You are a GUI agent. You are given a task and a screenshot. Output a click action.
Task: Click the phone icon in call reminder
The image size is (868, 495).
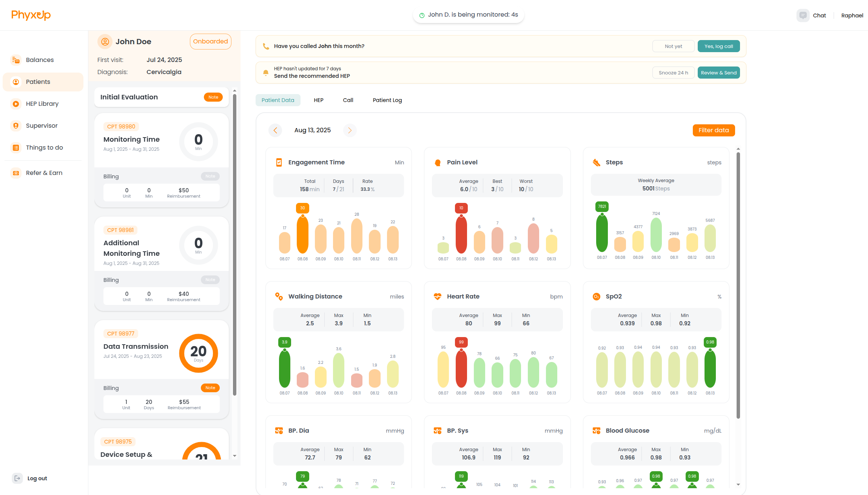pyautogui.click(x=266, y=46)
